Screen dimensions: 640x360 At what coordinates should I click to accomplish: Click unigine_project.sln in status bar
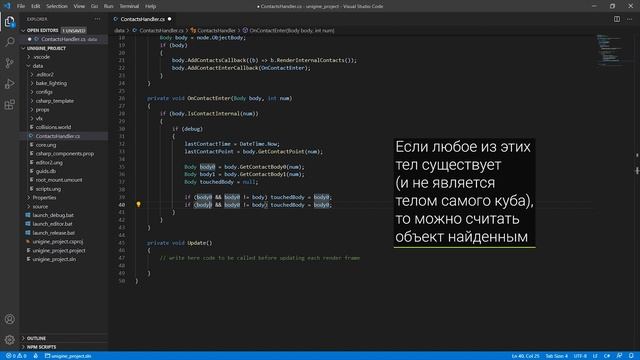(x=68, y=356)
